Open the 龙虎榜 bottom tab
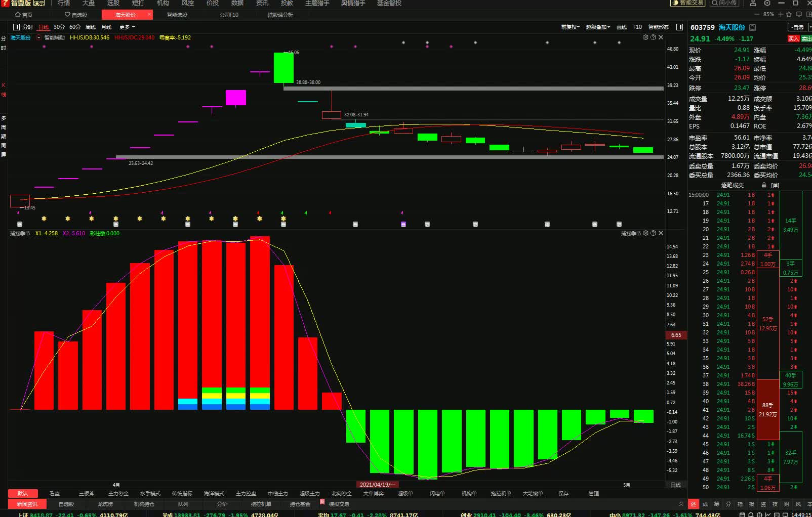The width and height of the screenshot is (812, 517). click(105, 504)
